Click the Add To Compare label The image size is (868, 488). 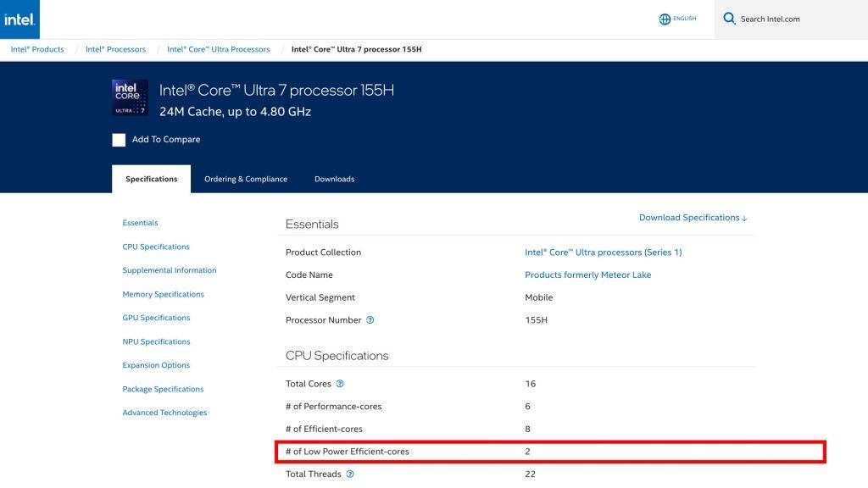tap(166, 140)
